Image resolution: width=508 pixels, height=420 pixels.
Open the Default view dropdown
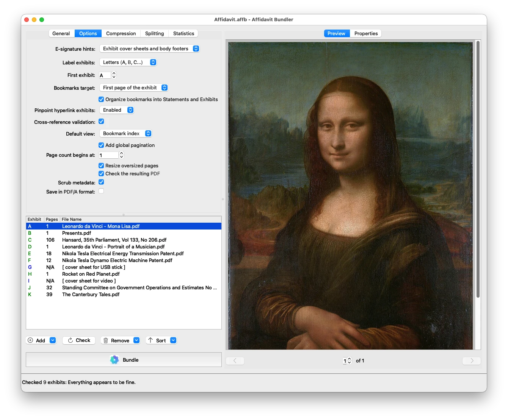125,134
